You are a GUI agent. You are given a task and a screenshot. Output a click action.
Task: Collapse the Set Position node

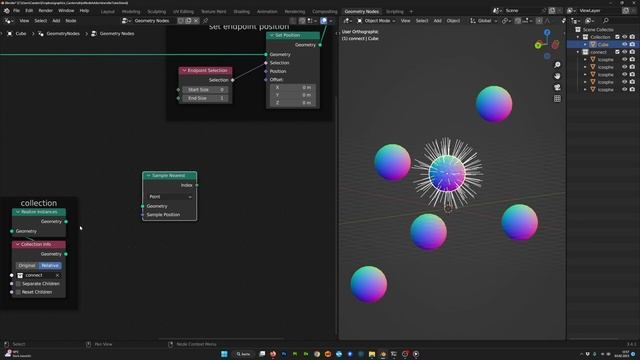click(x=271, y=36)
